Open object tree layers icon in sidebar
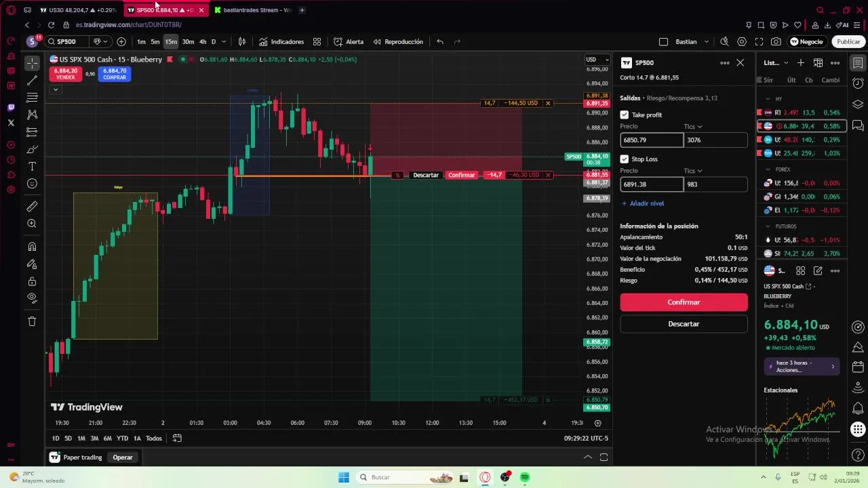Viewport: 868px width, 488px height. coord(858,104)
